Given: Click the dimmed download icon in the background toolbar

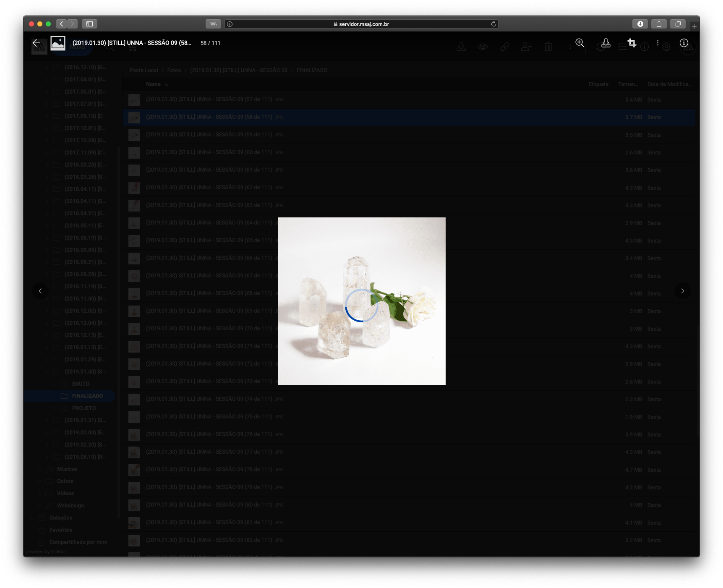Looking at the screenshot, I should click(x=461, y=47).
